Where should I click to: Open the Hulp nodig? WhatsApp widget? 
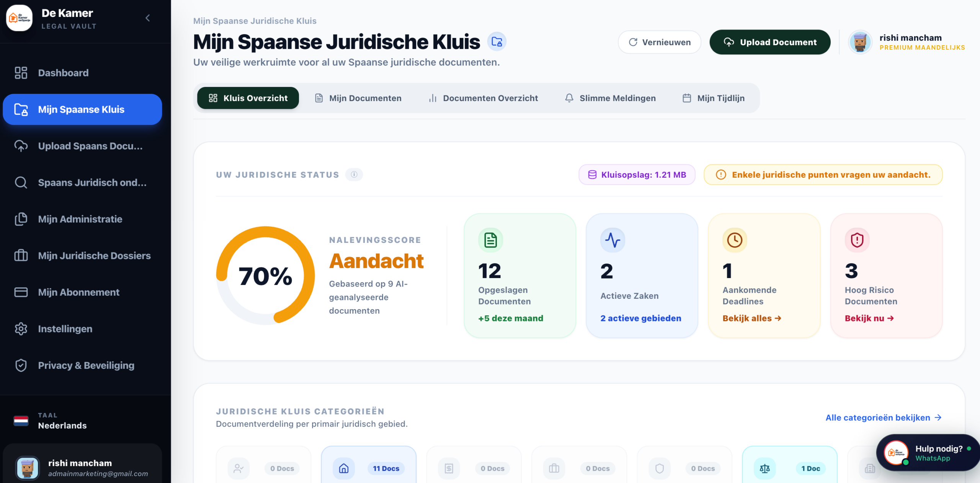coord(928,453)
